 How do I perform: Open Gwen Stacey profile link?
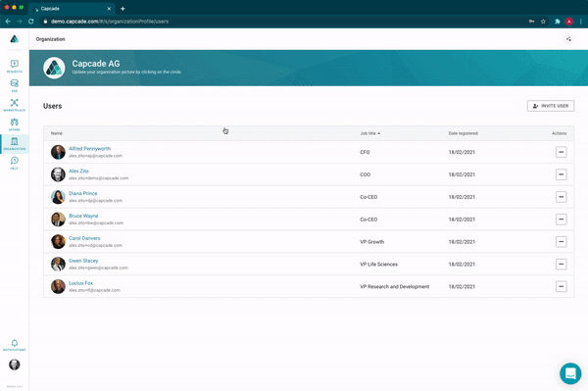(83, 261)
